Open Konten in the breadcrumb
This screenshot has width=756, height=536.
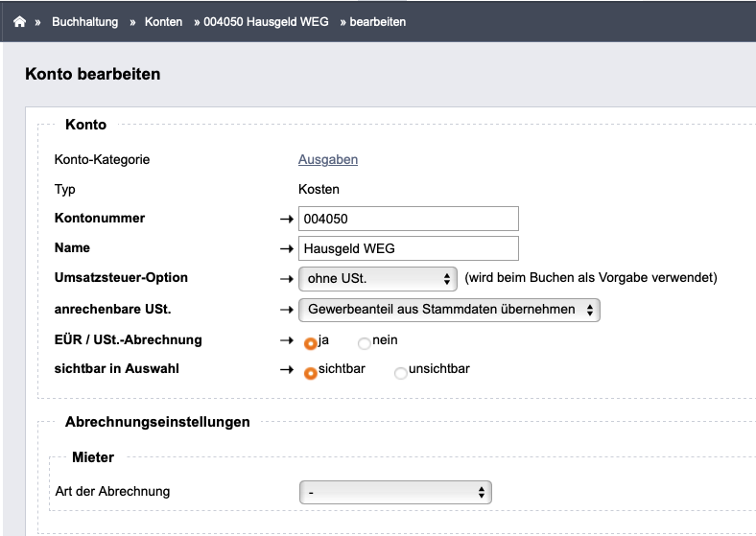pos(163,22)
